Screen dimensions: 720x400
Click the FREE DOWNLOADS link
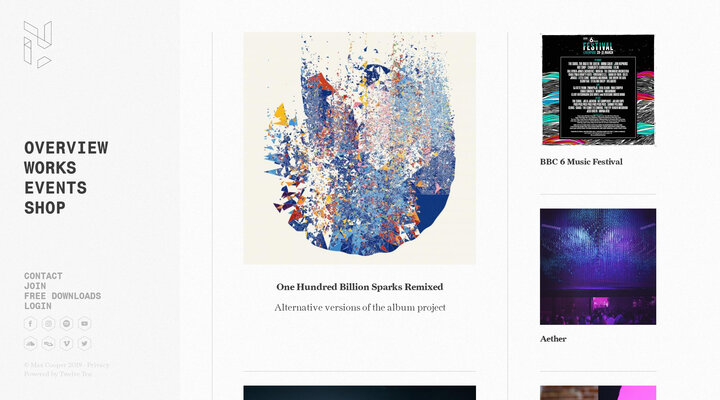(x=62, y=296)
